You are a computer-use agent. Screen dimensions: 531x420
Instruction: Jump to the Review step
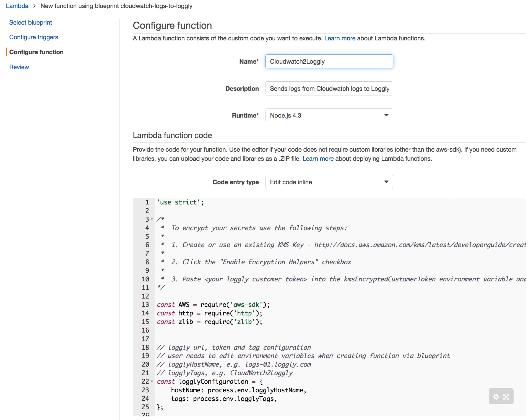tap(19, 67)
